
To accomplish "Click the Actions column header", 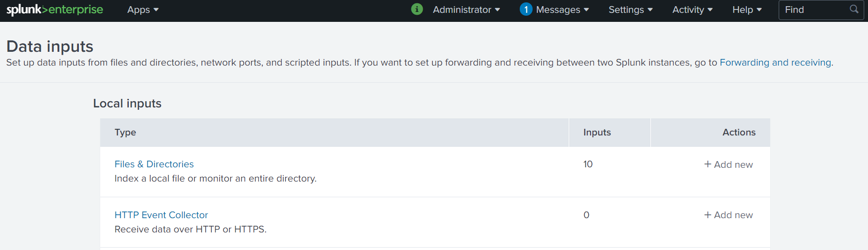I will (739, 132).
